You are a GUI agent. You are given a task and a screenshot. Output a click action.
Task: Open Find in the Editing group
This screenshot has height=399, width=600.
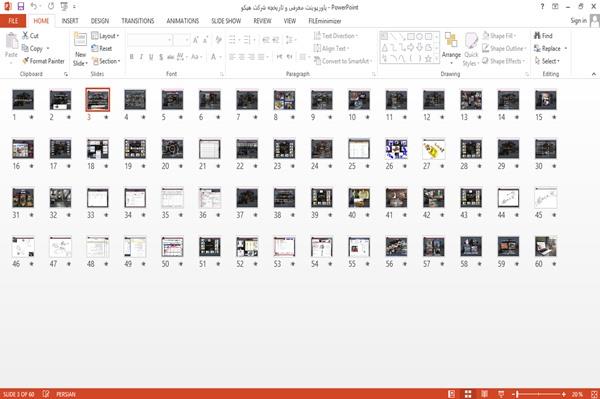(543, 36)
